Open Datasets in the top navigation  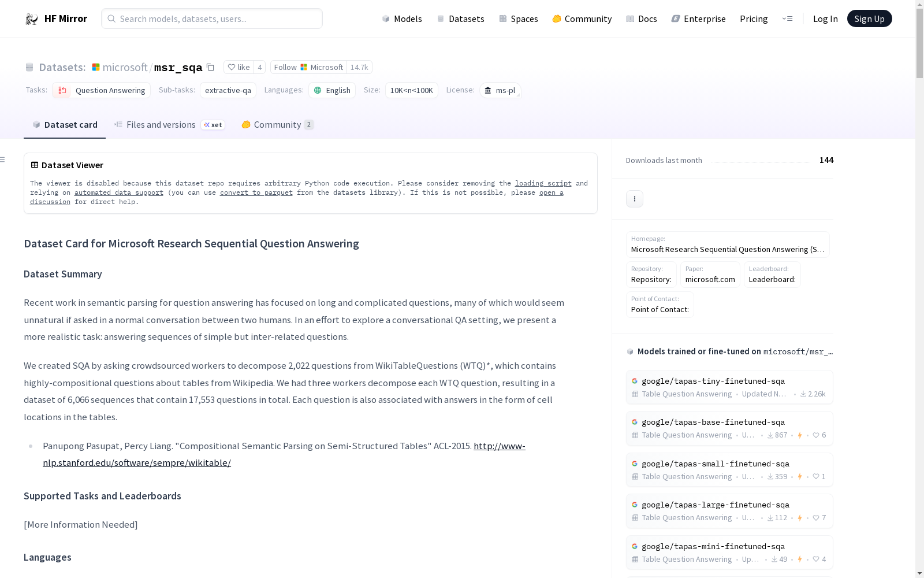pyautogui.click(x=460, y=18)
